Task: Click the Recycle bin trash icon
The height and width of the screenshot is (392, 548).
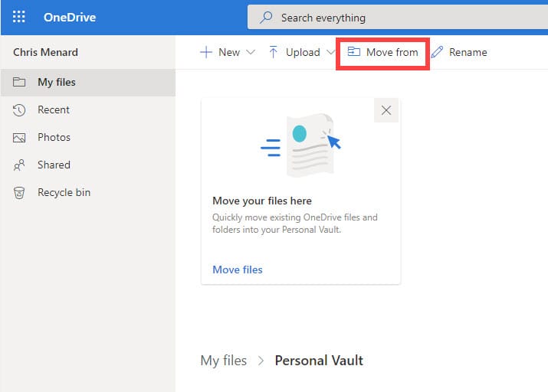Action: pyautogui.click(x=20, y=193)
